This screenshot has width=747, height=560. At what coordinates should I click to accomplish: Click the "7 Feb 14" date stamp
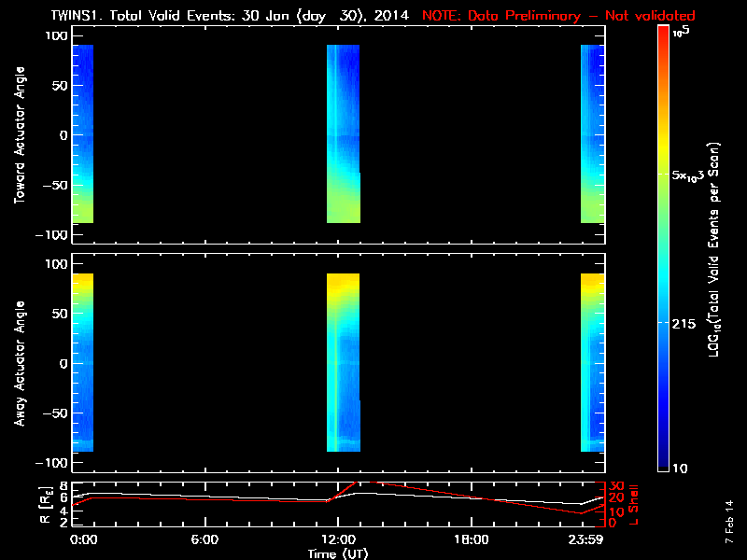[728, 527]
